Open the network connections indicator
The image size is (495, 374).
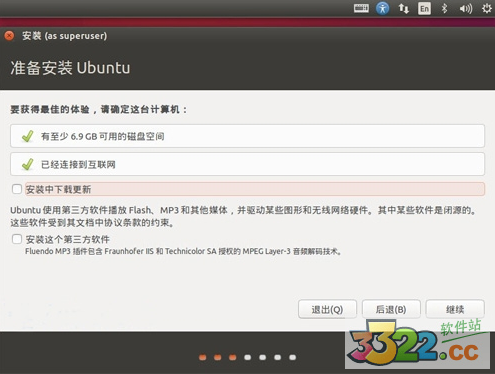[404, 8]
